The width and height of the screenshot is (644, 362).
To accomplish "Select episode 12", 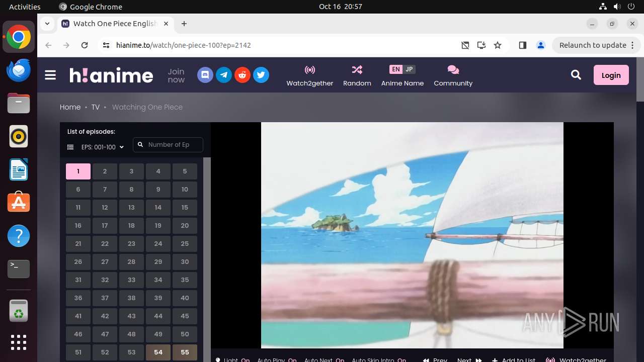I will (x=105, y=208).
